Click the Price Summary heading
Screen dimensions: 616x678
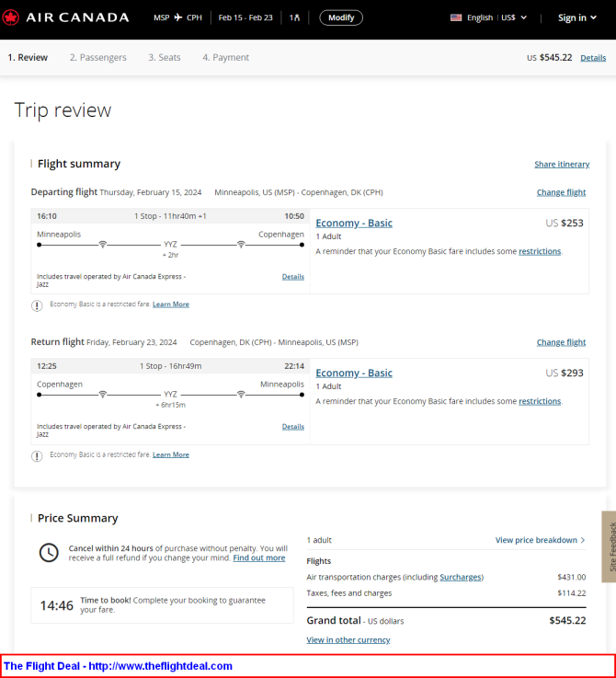[78, 518]
